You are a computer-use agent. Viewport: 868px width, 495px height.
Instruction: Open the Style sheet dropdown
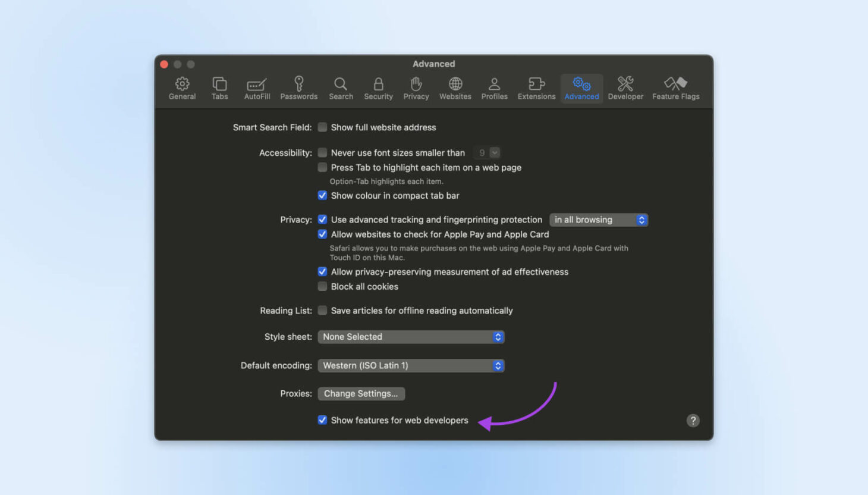pyautogui.click(x=410, y=337)
